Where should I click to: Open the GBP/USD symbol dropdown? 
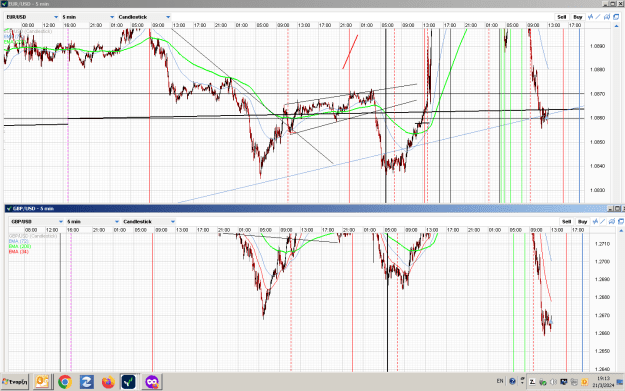(37, 222)
